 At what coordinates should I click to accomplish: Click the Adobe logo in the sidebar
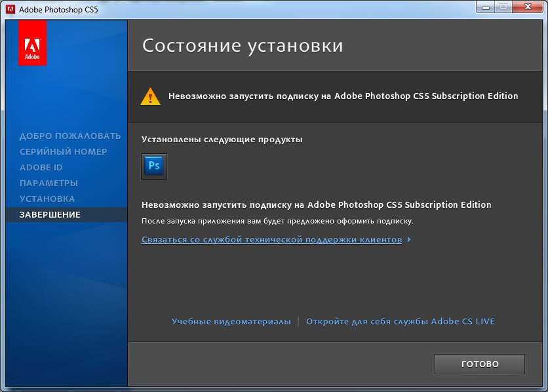pyautogui.click(x=32, y=43)
